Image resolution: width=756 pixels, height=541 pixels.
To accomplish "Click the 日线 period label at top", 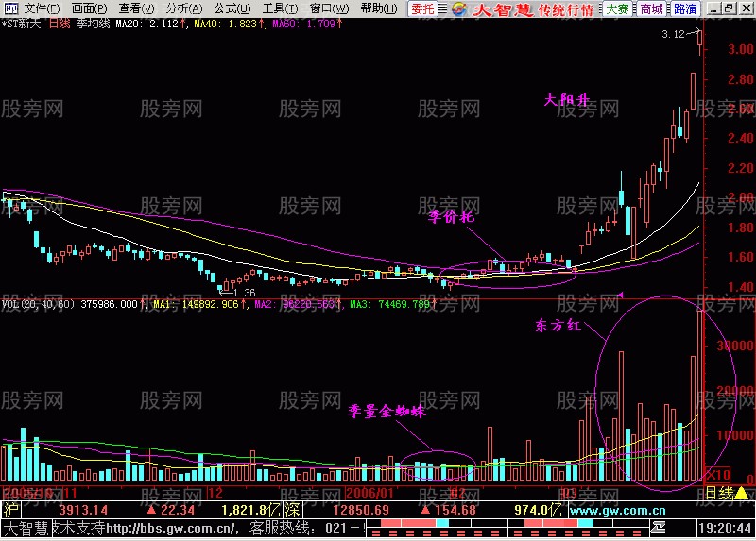I will coord(60,24).
